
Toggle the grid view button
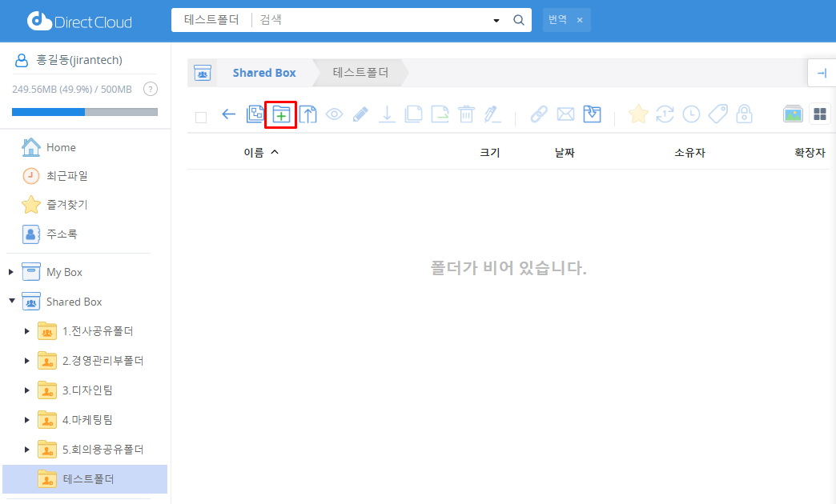(x=820, y=114)
